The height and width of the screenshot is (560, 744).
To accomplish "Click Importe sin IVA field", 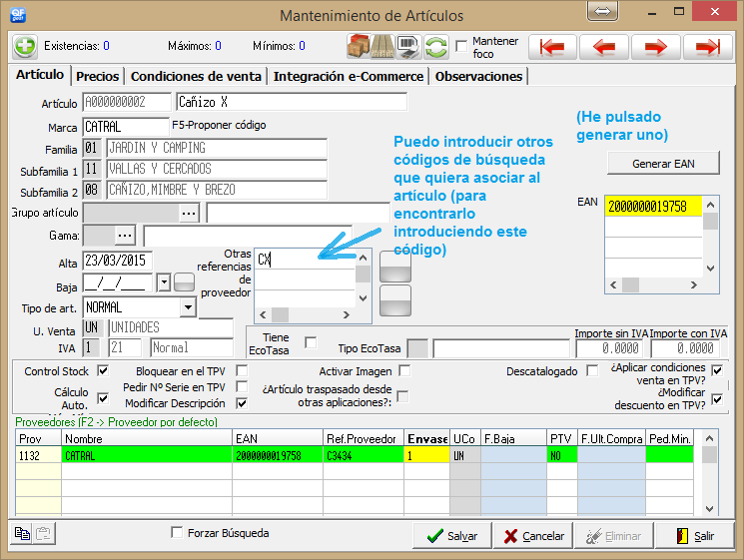I will tap(610, 348).
